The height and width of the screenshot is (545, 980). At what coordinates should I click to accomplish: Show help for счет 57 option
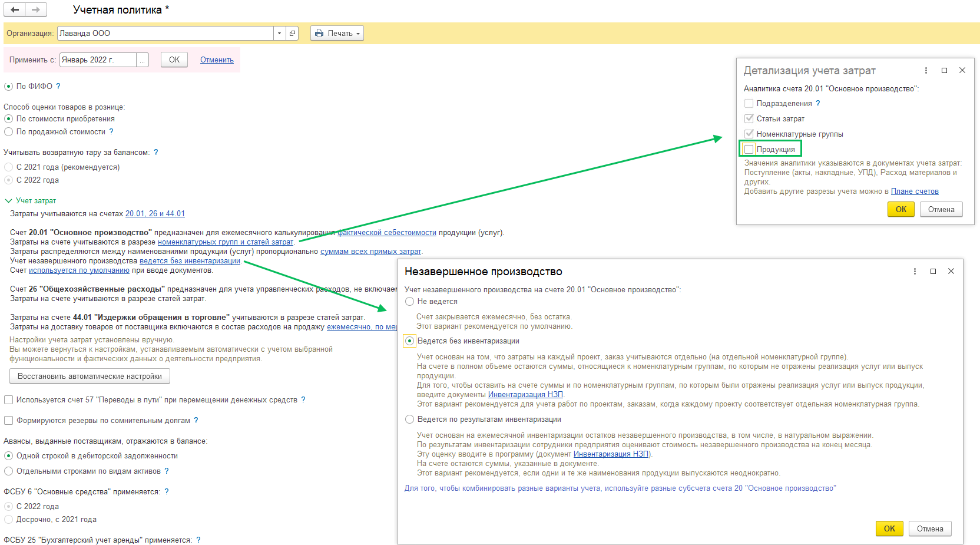303,399
